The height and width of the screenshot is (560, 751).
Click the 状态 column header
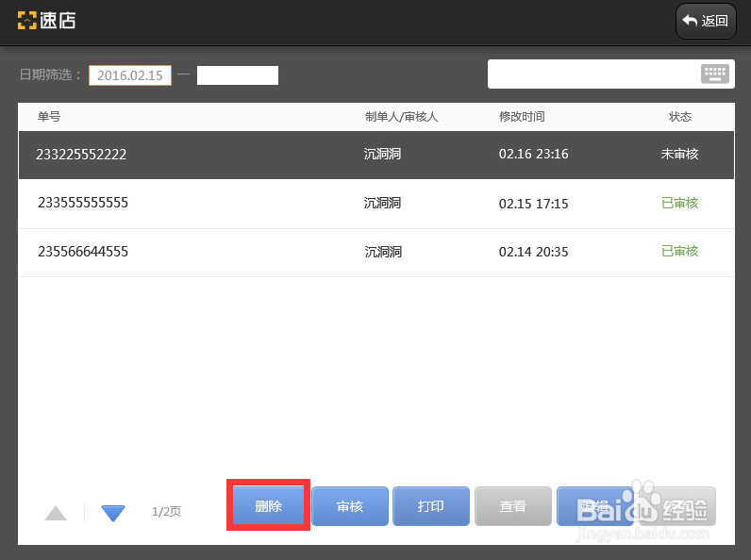coord(680,116)
